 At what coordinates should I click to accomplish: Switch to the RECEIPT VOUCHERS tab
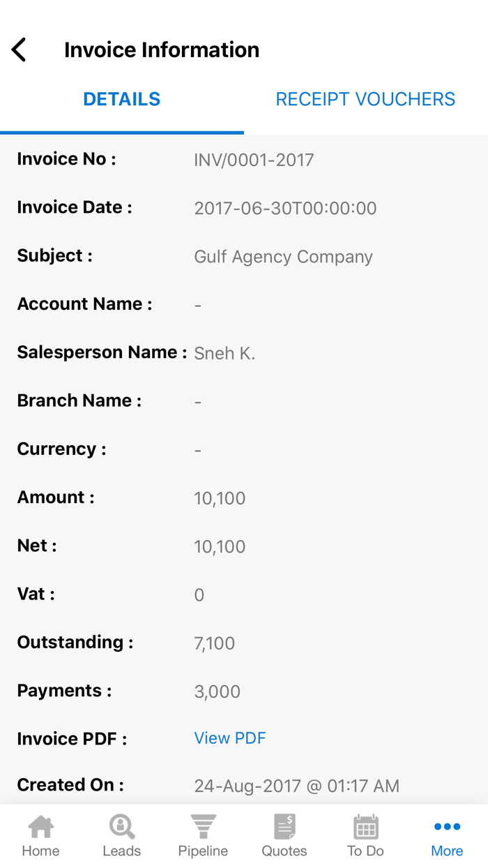pos(365,98)
